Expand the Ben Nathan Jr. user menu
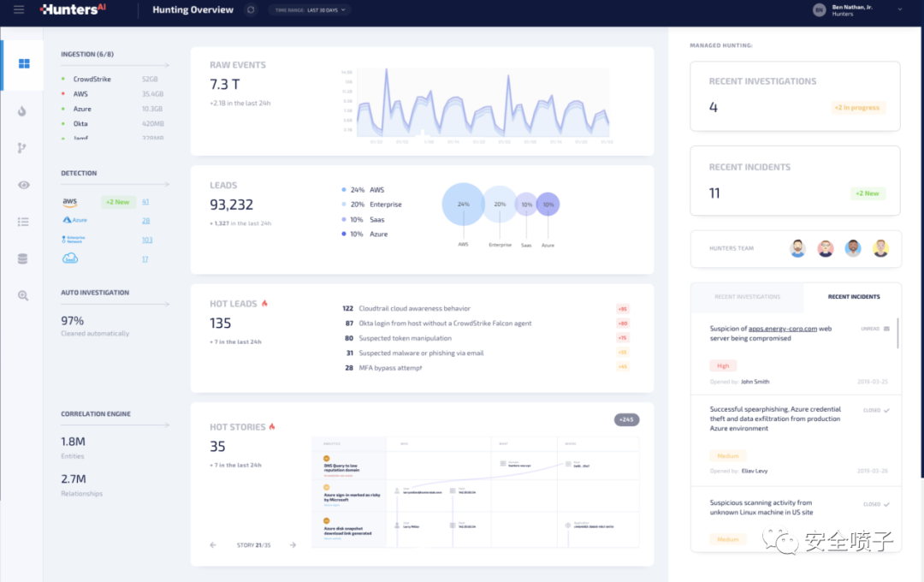924x582 pixels. click(899, 9)
